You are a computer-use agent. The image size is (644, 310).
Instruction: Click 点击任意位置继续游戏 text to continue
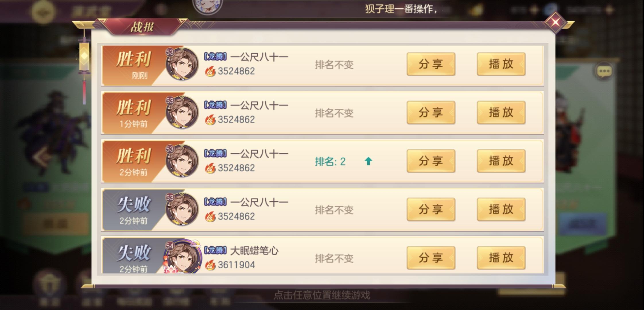pos(322,295)
